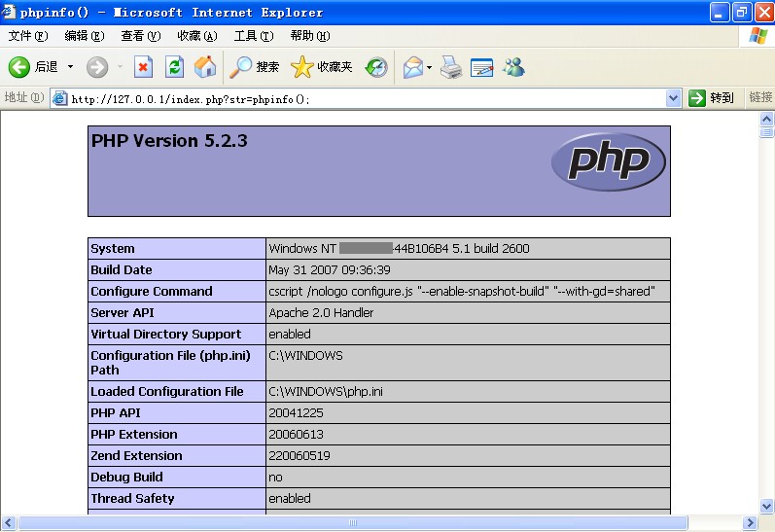Click the 'Apache 2.0 Handler' value

pos(321,312)
